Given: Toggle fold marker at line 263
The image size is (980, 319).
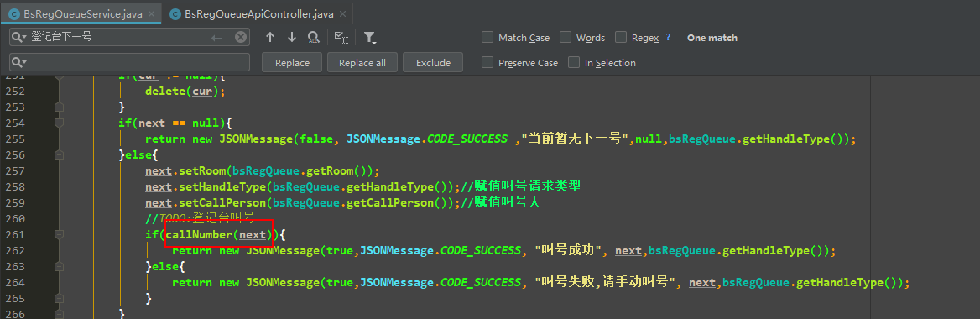Looking at the screenshot, I should click(x=59, y=266).
